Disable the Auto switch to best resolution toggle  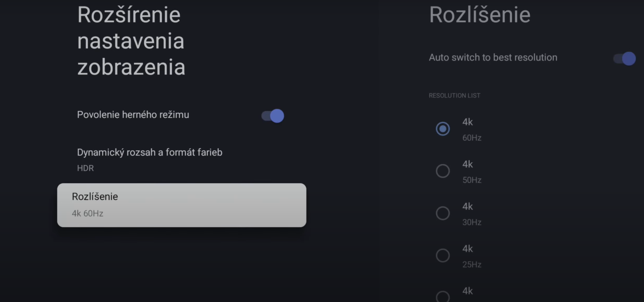click(x=624, y=58)
